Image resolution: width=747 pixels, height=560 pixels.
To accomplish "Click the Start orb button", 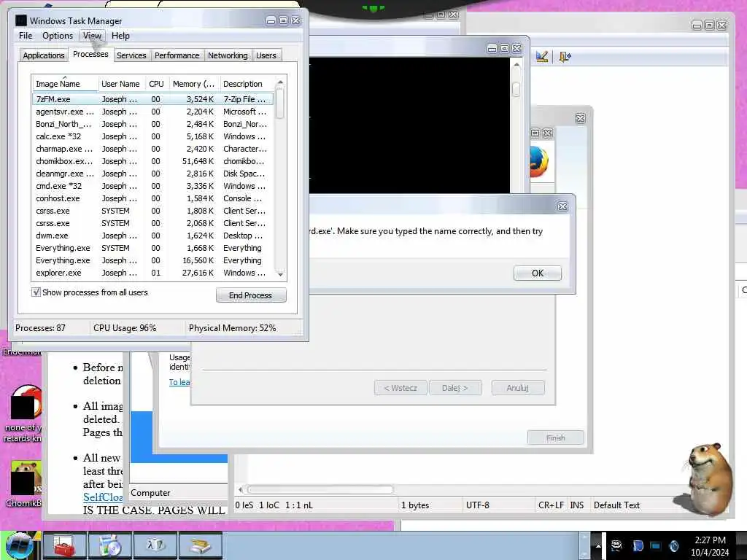I will [x=18, y=546].
